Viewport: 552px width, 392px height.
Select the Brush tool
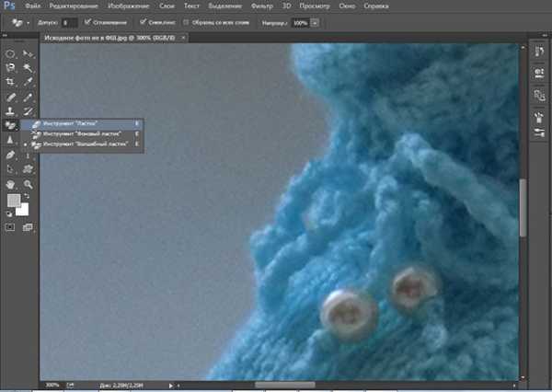(28, 97)
